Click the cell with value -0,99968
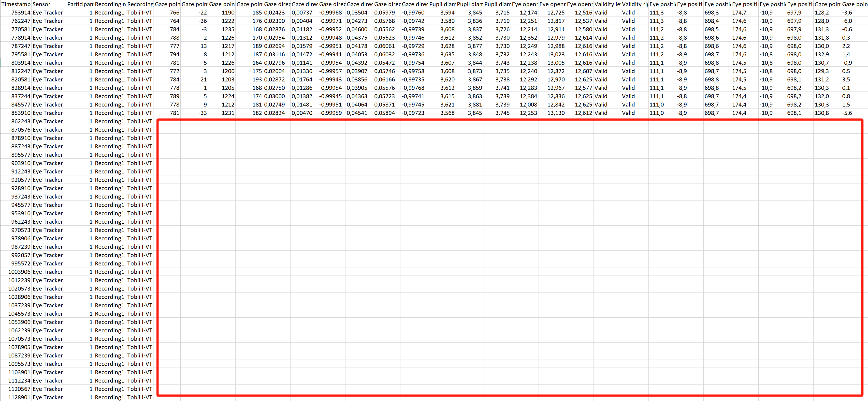Screen dimensions: 868x401 [330, 13]
